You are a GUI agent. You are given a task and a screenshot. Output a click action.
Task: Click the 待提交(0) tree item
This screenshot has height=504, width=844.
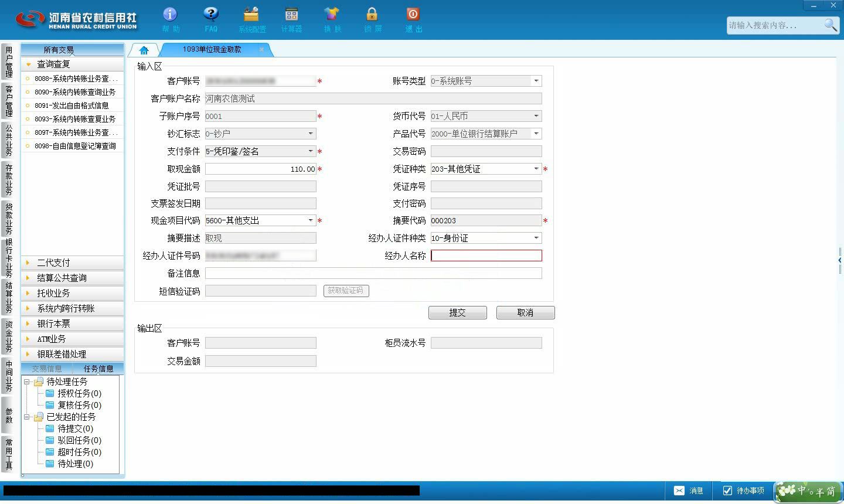tap(75, 428)
